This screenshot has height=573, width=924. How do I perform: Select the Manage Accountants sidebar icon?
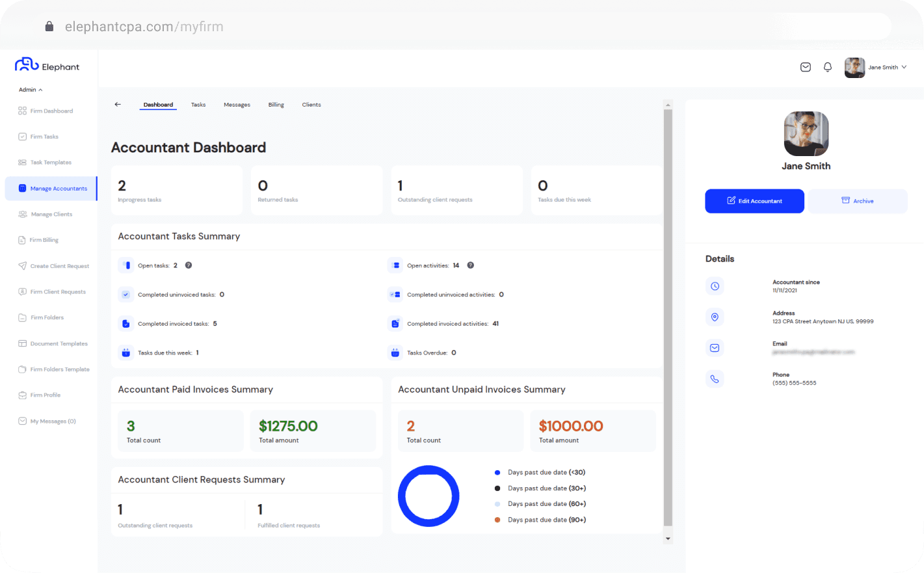point(21,188)
